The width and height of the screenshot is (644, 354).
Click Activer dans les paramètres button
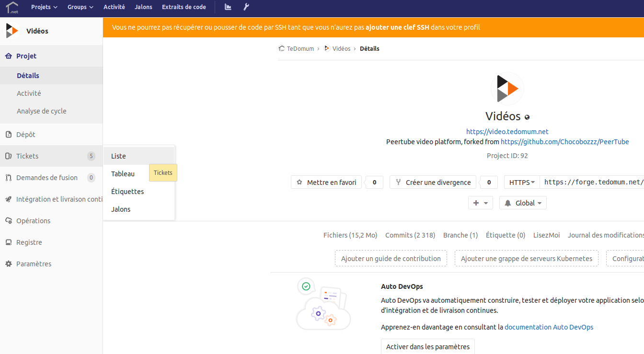coord(427,347)
